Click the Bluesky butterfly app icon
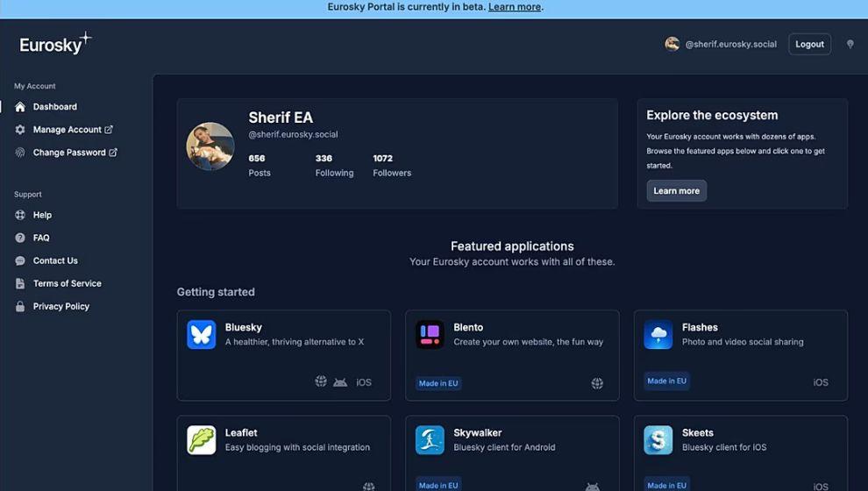Viewport: 868px width, 491px height. (202, 335)
